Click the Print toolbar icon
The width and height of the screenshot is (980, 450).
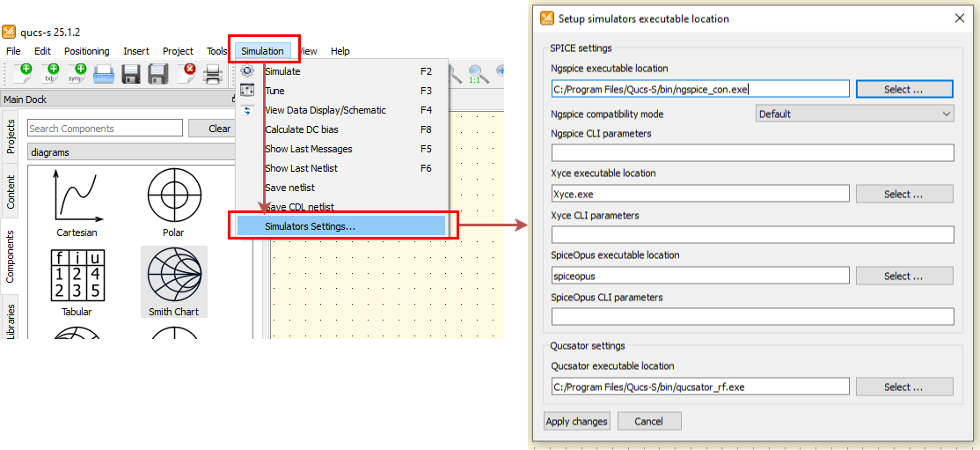(214, 75)
